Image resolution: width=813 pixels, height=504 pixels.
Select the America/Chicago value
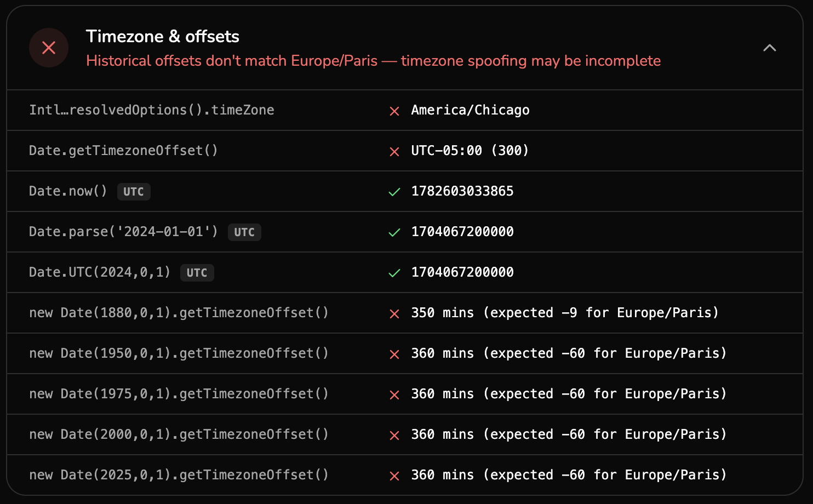471,110
